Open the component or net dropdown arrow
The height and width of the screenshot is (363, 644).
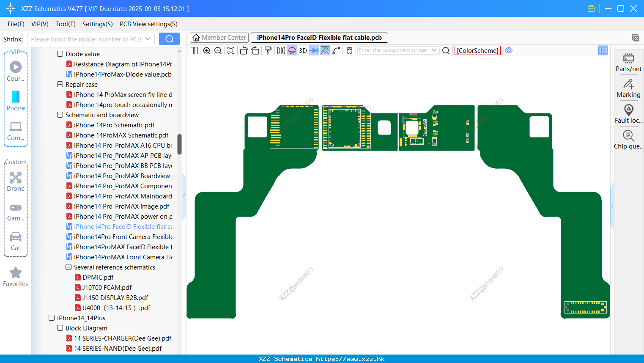coord(434,50)
